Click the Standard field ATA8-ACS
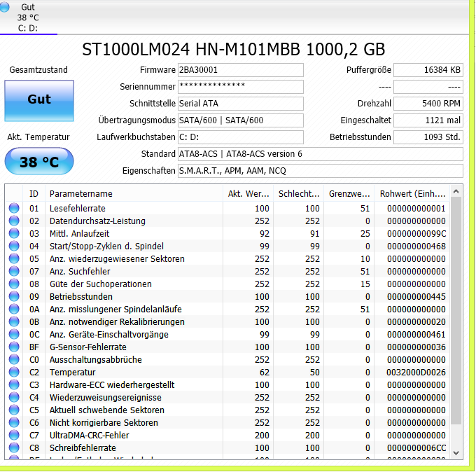The width and height of the screenshot is (476, 472). point(321,154)
